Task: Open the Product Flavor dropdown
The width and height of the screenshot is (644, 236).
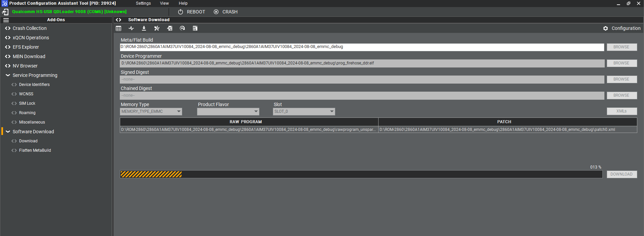Action: coord(228,111)
